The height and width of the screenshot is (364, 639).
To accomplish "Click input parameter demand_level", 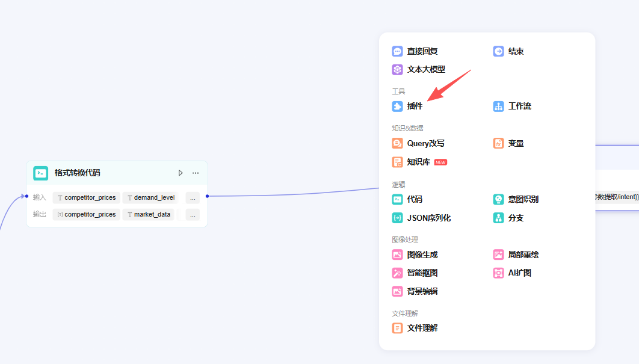I will click(x=150, y=198).
